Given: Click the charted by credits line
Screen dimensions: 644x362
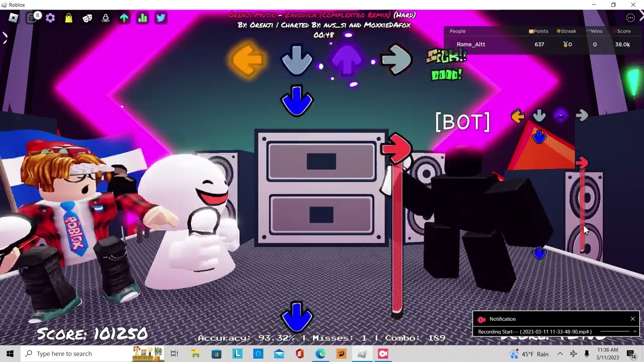Looking at the screenshot, I should pyautogui.click(x=324, y=25).
